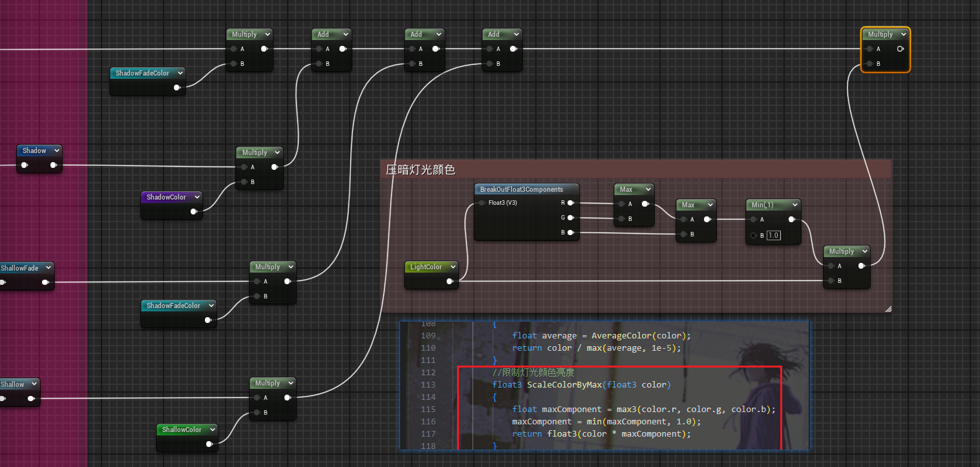Click the Float3 (V3) input pin
The width and height of the screenshot is (980, 467).
pyautogui.click(x=482, y=203)
